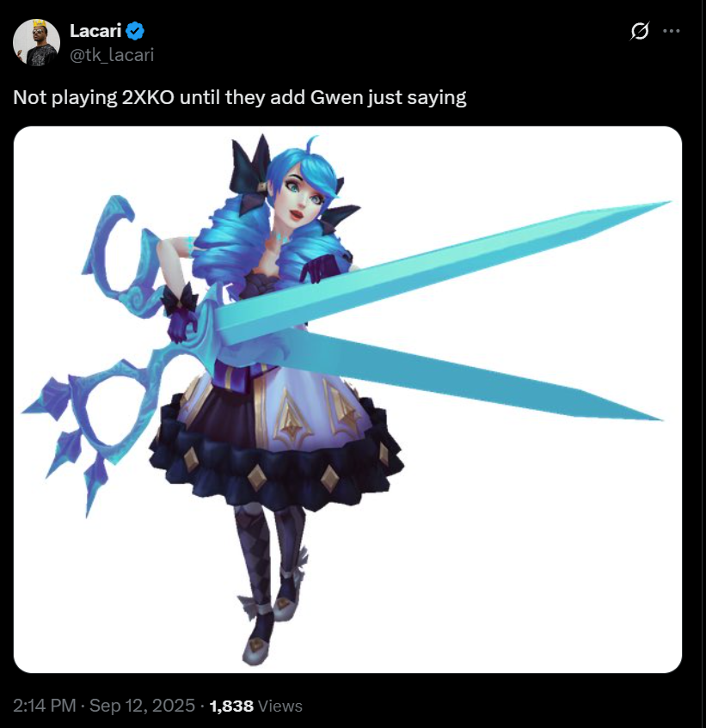This screenshot has height=728, width=706.
Task: Visit the Lacari display name link
Action: pos(95,31)
